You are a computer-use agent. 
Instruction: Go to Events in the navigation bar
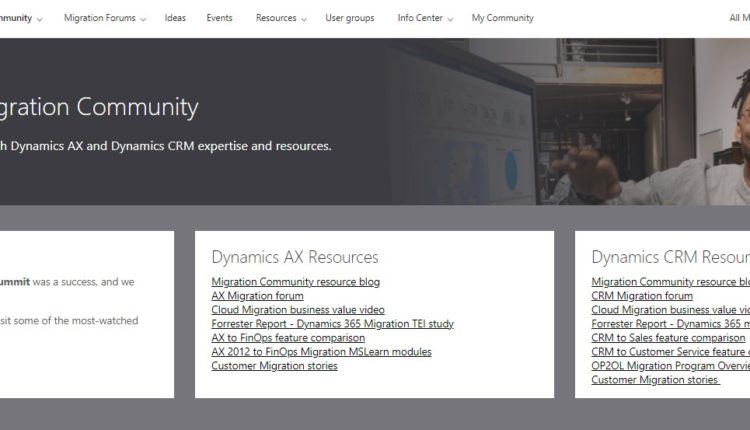click(x=219, y=18)
